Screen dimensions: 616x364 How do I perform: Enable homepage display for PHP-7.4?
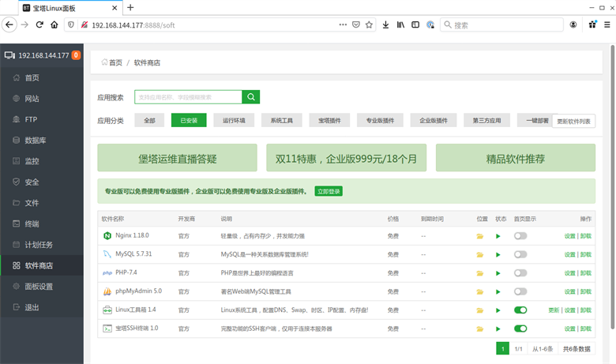tap(520, 273)
